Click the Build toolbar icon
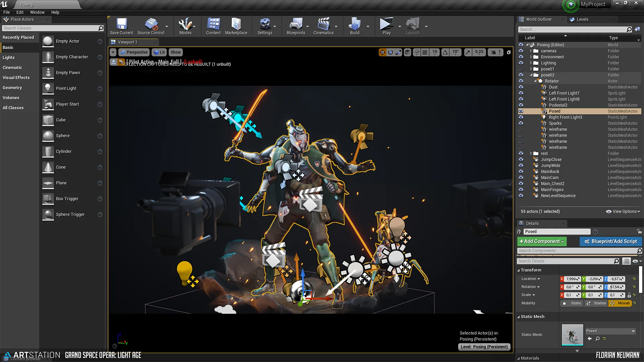 coord(355,26)
